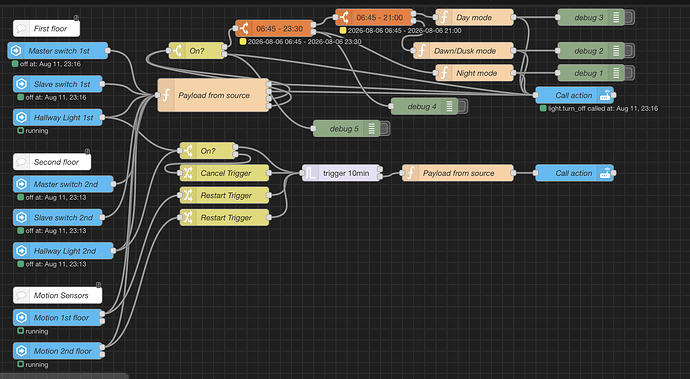Click the Slave switch 1st node icon
The image size is (690, 379).
click(x=21, y=84)
